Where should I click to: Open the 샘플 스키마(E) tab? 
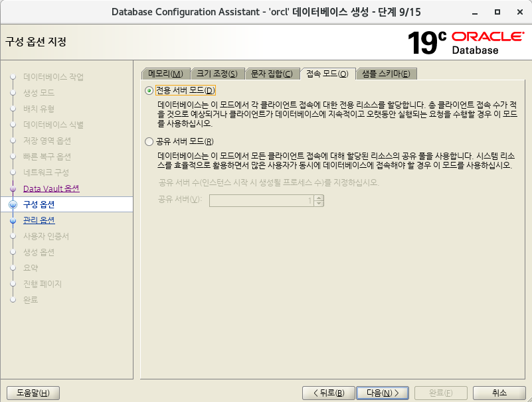[386, 74]
